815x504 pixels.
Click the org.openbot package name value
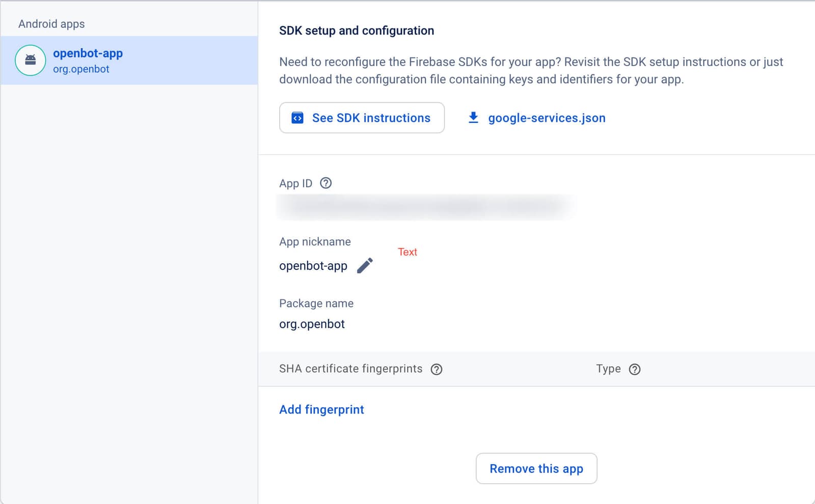coord(312,324)
